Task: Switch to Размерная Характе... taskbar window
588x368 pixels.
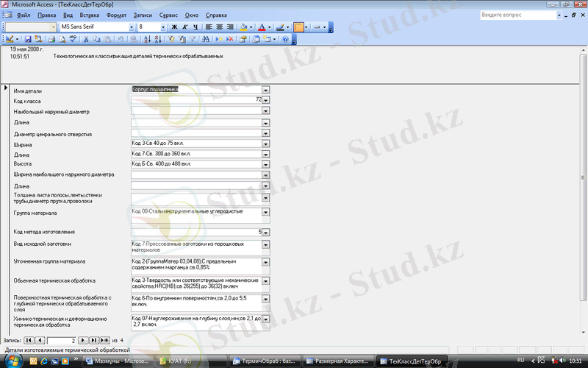Action: 337,361
